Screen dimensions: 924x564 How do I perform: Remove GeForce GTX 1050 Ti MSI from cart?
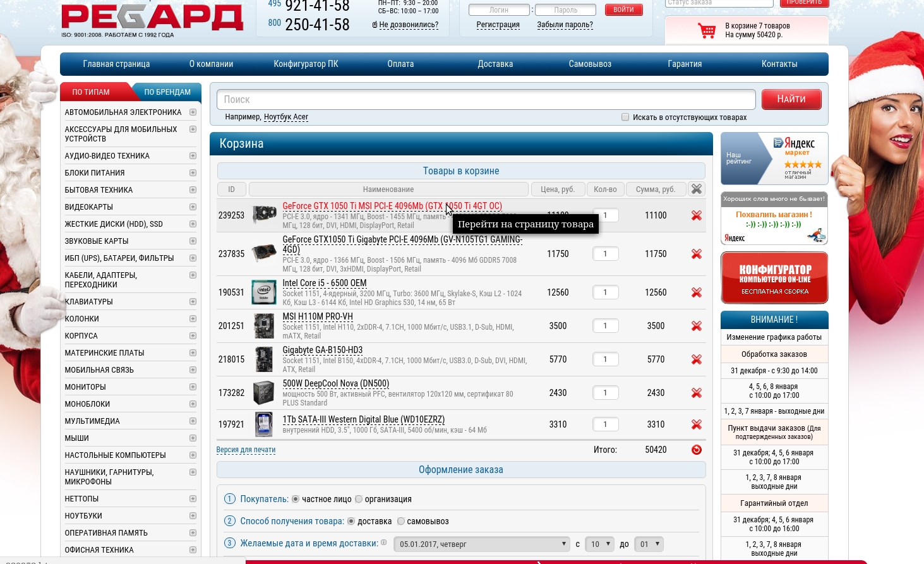[696, 215]
